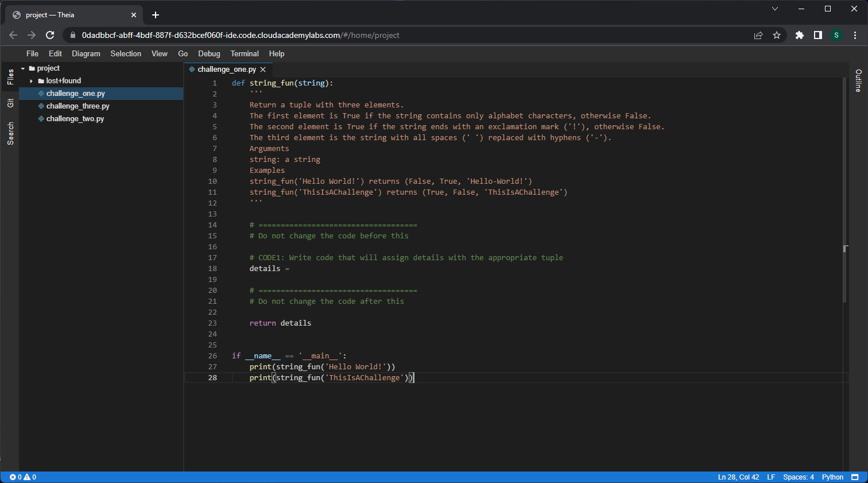Click the CODE1 comment on line 17

(x=406, y=258)
